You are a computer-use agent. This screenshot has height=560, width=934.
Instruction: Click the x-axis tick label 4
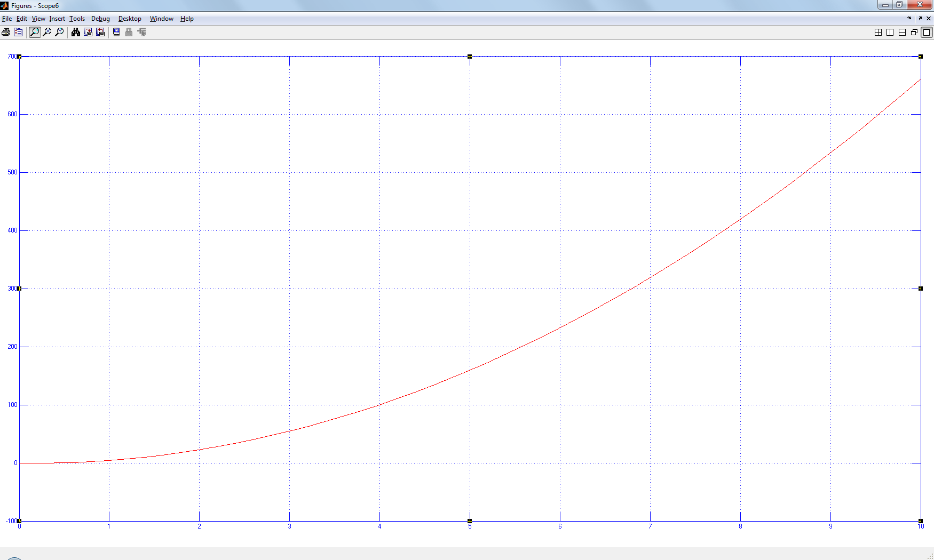click(380, 526)
